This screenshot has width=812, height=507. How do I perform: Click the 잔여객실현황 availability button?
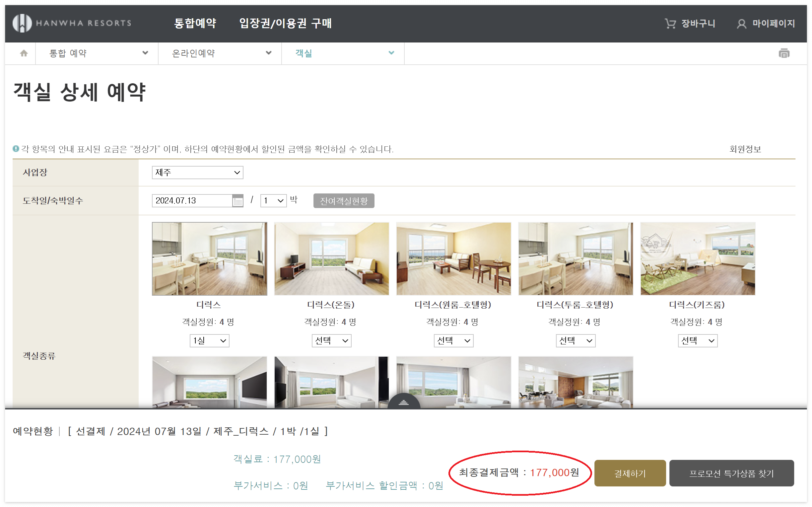344,201
